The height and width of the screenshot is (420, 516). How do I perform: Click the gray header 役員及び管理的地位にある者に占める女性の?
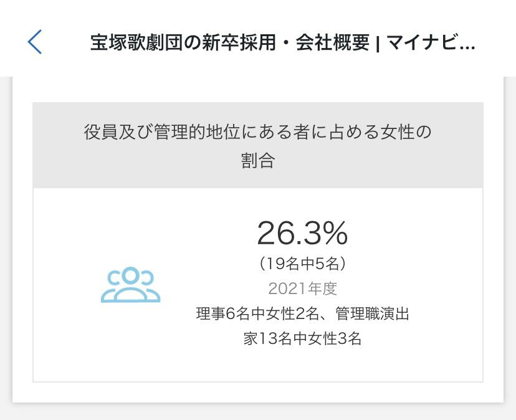[257, 132]
